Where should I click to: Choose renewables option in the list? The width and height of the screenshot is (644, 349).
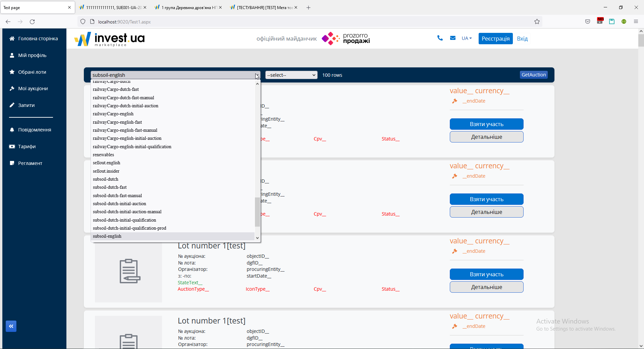tap(173, 155)
